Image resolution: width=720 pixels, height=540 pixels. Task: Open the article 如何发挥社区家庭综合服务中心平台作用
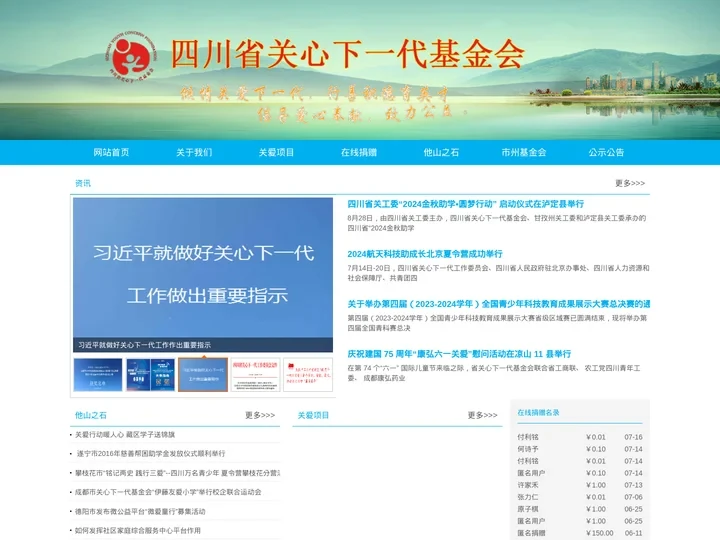pos(138,531)
